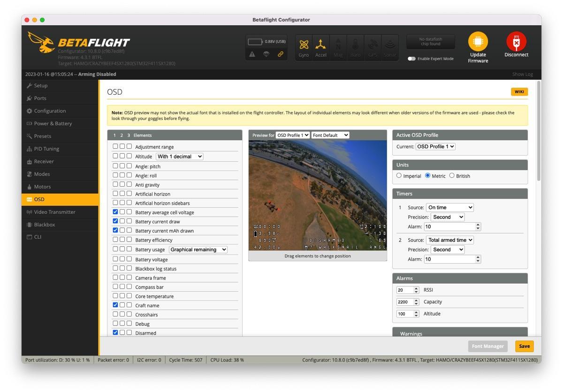Image resolution: width=563 pixels, height=392 pixels.
Task: Click the OSD tab icon in sidebar
Action: (29, 200)
